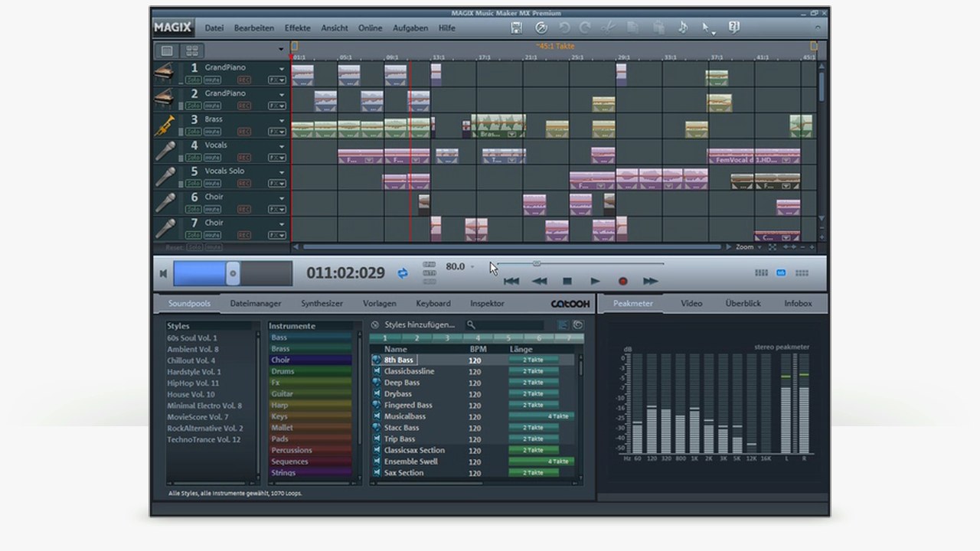Viewport: 980px width, 551px height.
Task: Open the catooh link
Action: point(570,304)
